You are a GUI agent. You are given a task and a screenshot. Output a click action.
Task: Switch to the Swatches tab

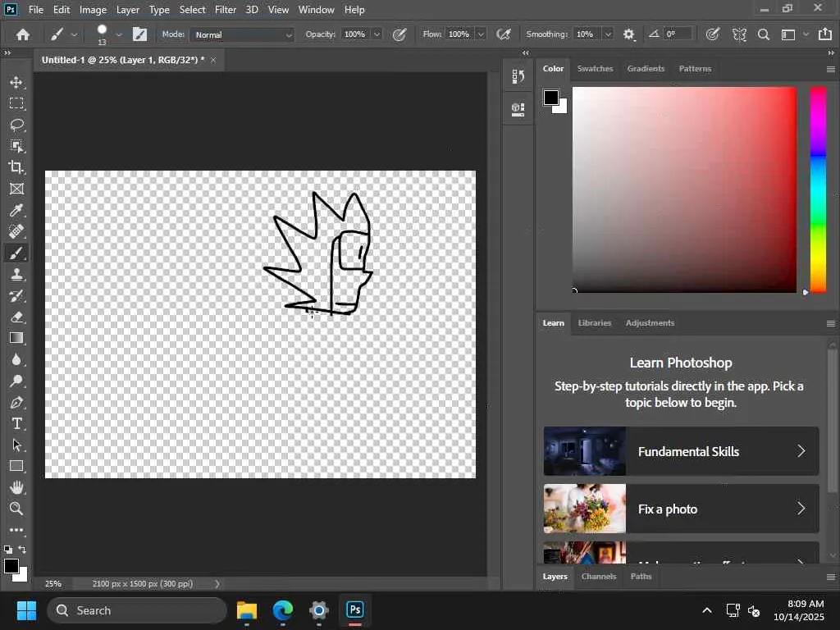(595, 69)
